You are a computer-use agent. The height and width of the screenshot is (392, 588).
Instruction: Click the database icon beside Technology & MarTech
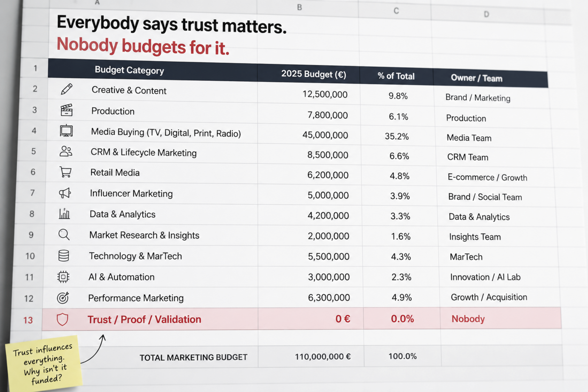pyautogui.click(x=63, y=256)
